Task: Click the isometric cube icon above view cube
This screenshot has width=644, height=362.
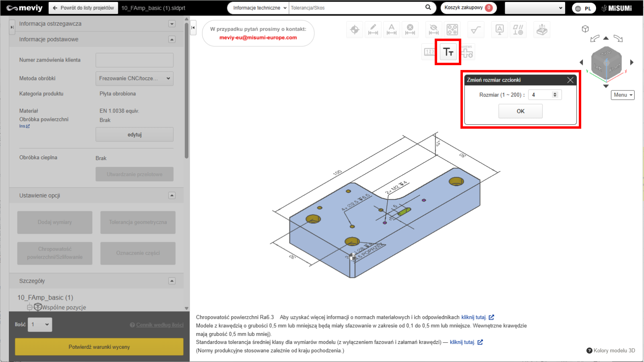Action: [x=585, y=29]
